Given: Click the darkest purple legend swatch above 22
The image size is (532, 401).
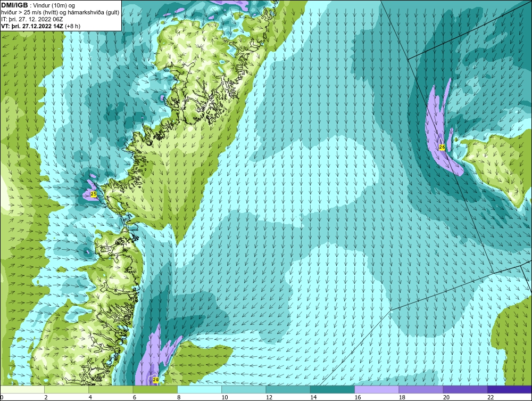Looking at the screenshot, I should [510, 389].
